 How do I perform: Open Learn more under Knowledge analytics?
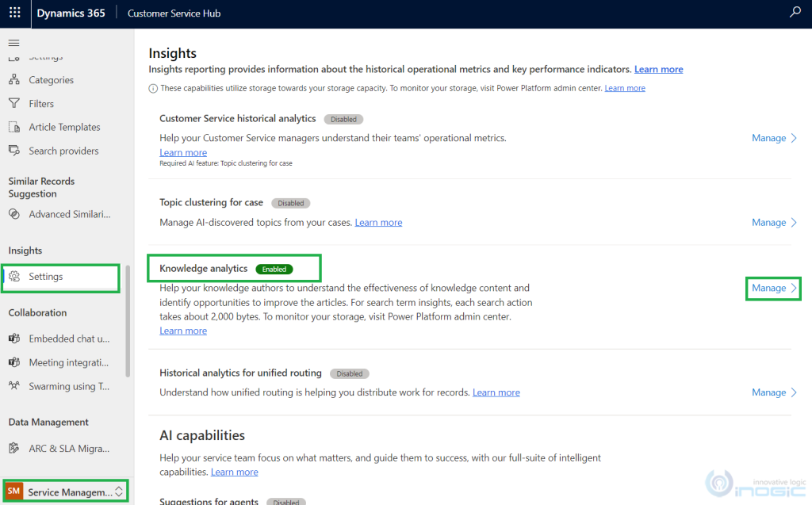[182, 331]
